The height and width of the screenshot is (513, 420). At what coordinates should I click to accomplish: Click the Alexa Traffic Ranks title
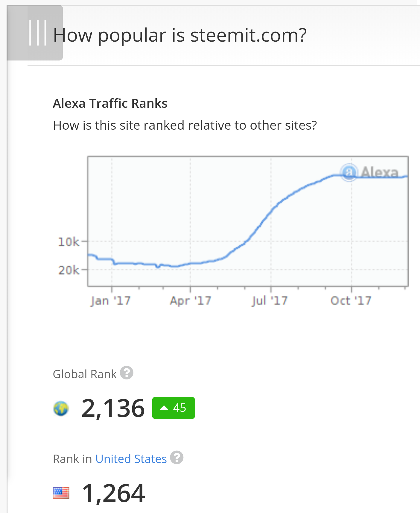coord(110,103)
